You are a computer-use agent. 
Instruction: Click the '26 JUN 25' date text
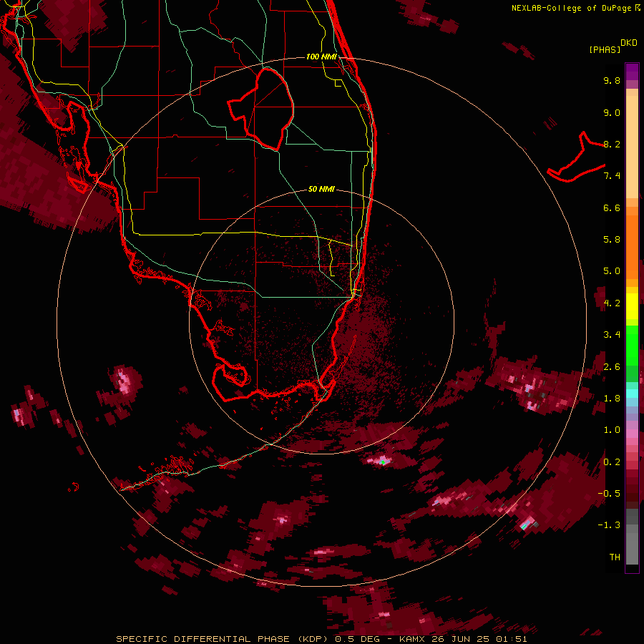[x=461, y=639]
